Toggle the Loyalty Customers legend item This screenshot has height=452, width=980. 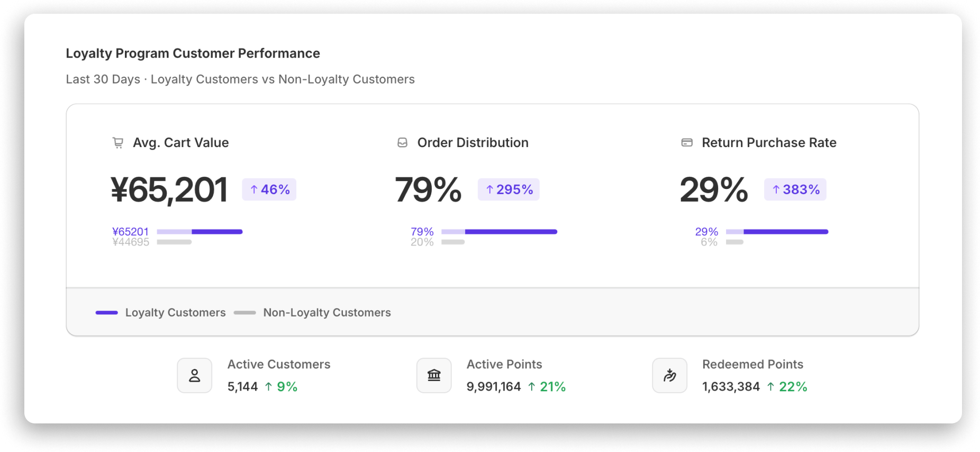click(161, 313)
